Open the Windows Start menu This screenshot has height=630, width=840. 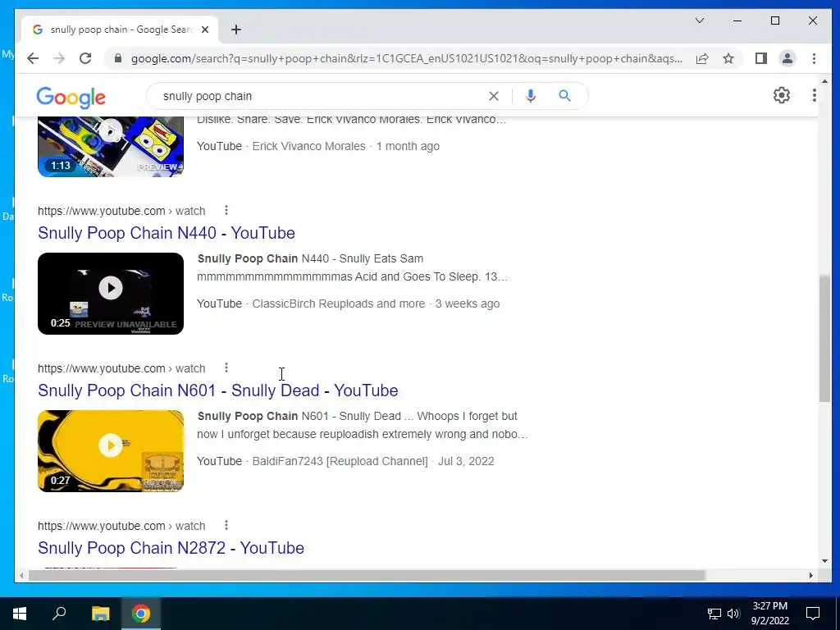(20, 614)
